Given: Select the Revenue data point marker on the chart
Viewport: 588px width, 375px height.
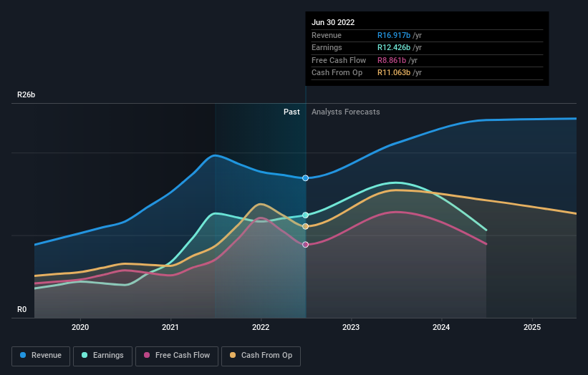Looking at the screenshot, I should tap(306, 178).
